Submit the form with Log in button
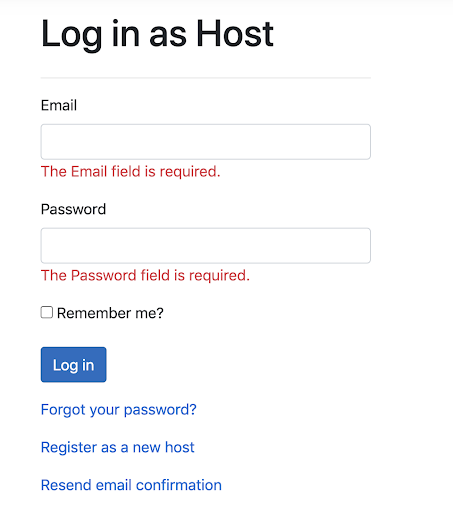This screenshot has height=512, width=453. tap(74, 365)
